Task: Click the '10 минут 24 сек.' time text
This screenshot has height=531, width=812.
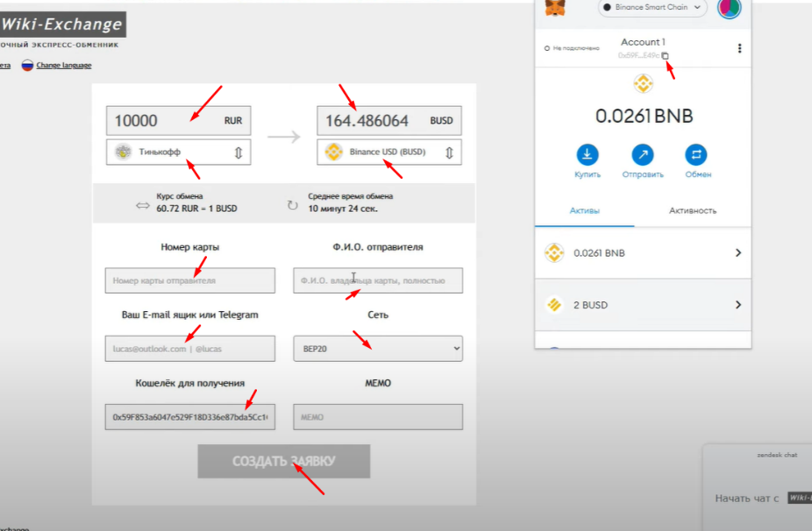Action: [343, 209]
